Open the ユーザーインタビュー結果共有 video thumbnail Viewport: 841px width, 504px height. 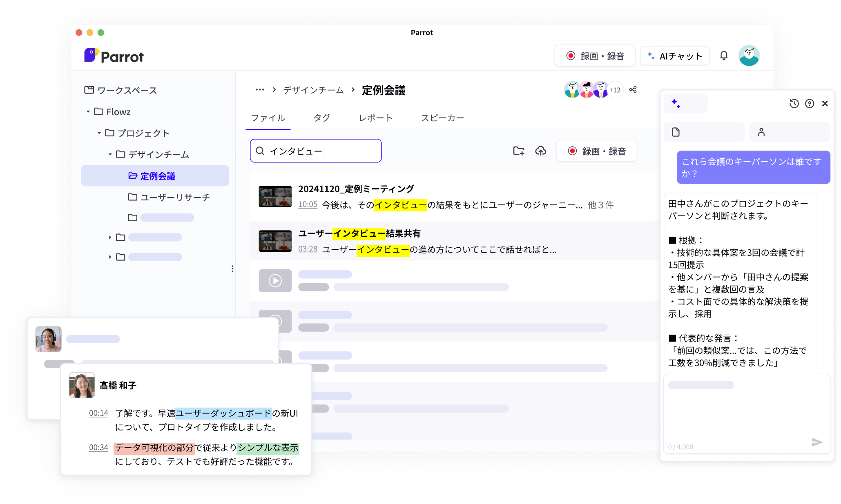tap(275, 241)
